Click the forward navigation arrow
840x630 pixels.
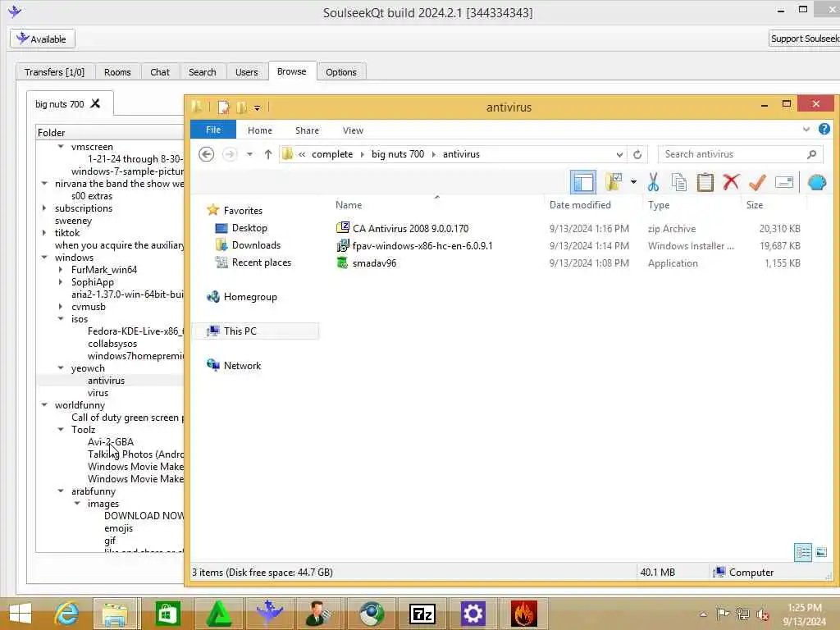click(230, 154)
